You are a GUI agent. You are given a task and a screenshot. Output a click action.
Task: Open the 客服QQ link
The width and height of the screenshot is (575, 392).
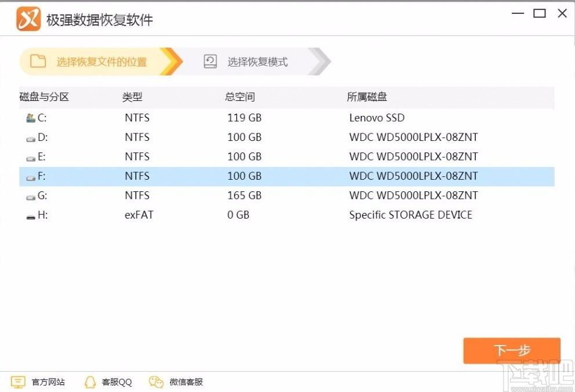pyautogui.click(x=117, y=382)
